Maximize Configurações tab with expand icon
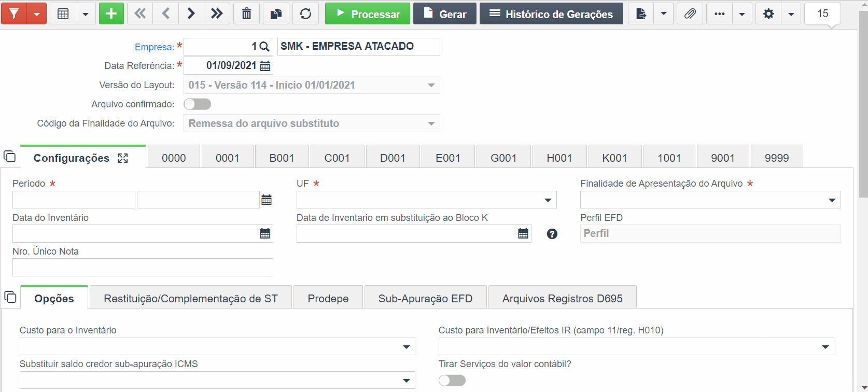This screenshot has height=392, width=868. pos(123,158)
